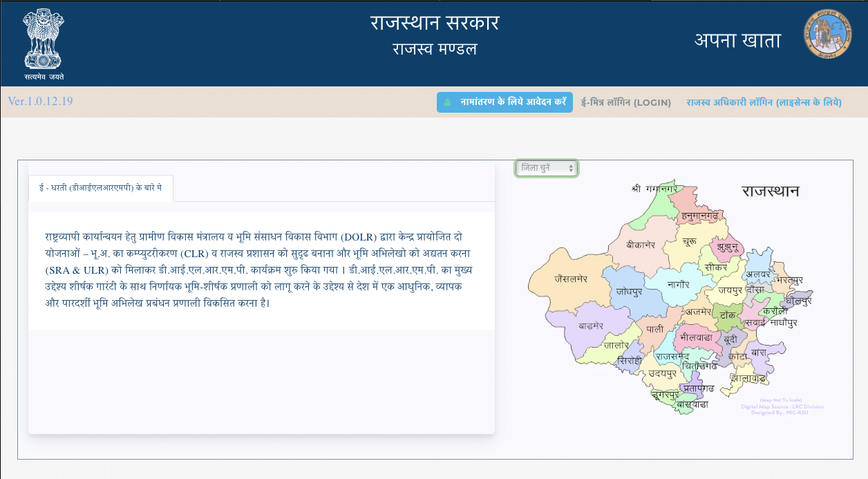Select बीकानेर district on the map
The width and height of the screenshot is (868, 479).
pyautogui.click(x=639, y=245)
